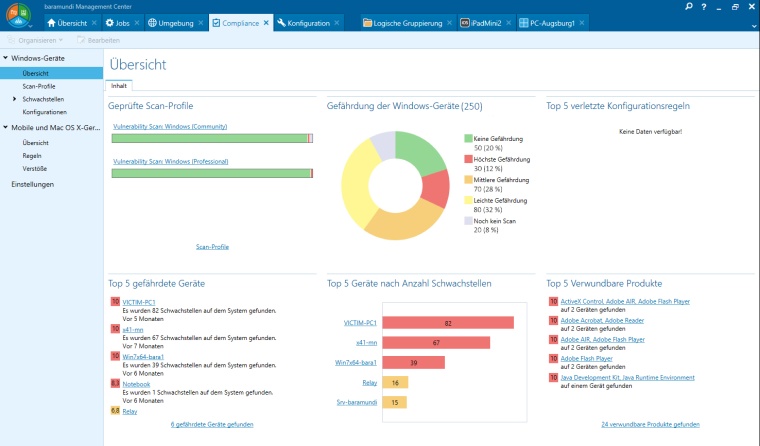Close the Compliance tab
The height and width of the screenshot is (446, 760).
click(x=266, y=23)
